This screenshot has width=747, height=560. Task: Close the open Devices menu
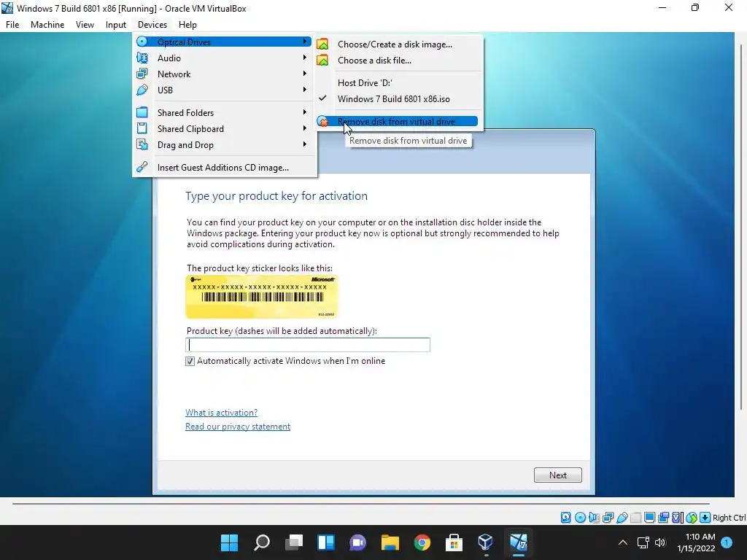[x=152, y=25]
